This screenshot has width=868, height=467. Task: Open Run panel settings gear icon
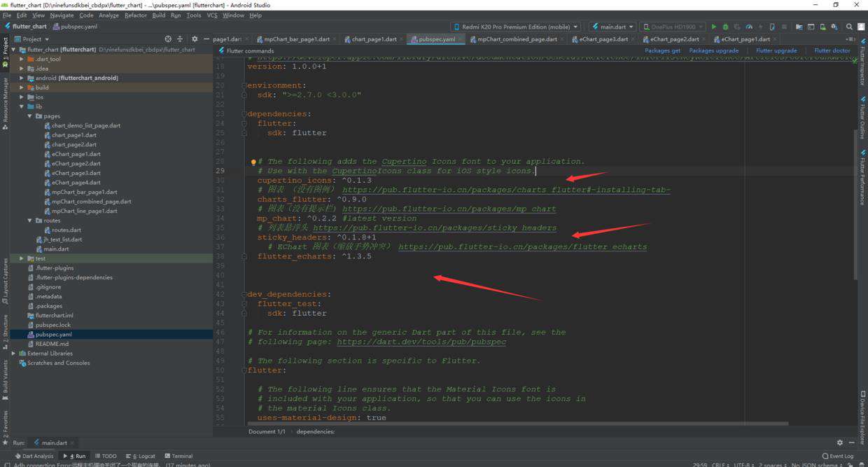840,442
